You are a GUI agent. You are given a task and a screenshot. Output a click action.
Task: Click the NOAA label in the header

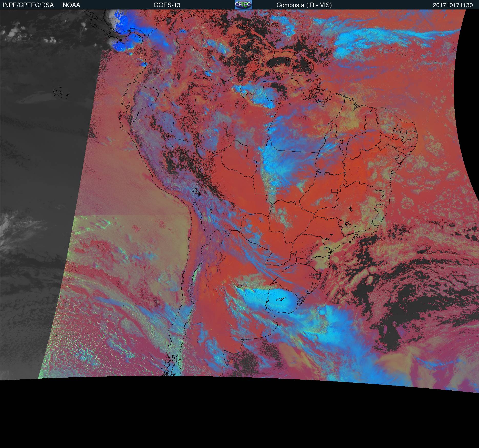click(x=71, y=5)
